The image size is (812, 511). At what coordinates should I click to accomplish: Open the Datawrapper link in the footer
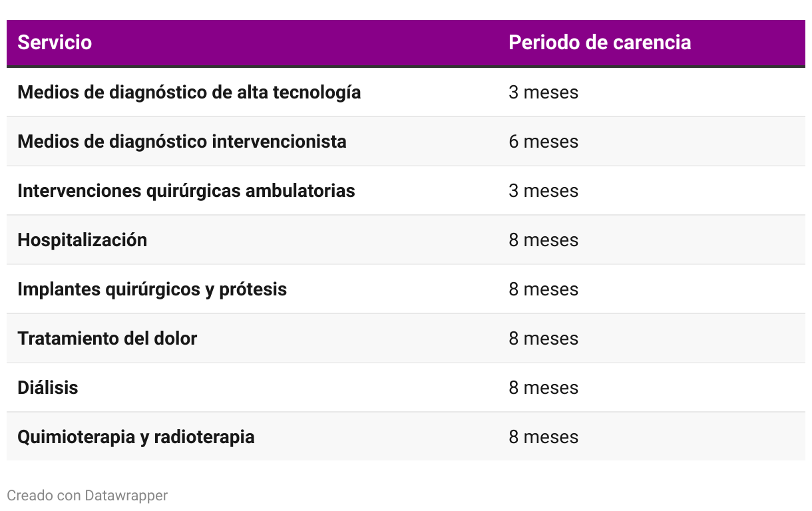click(126, 495)
